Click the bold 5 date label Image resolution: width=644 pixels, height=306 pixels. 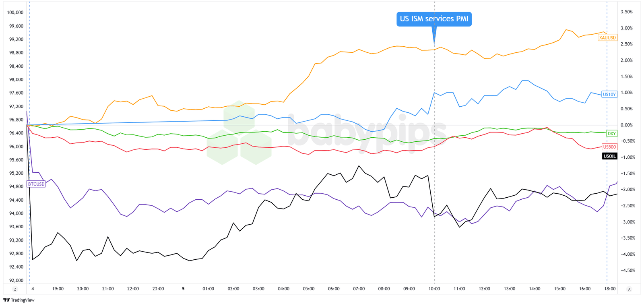(183, 289)
